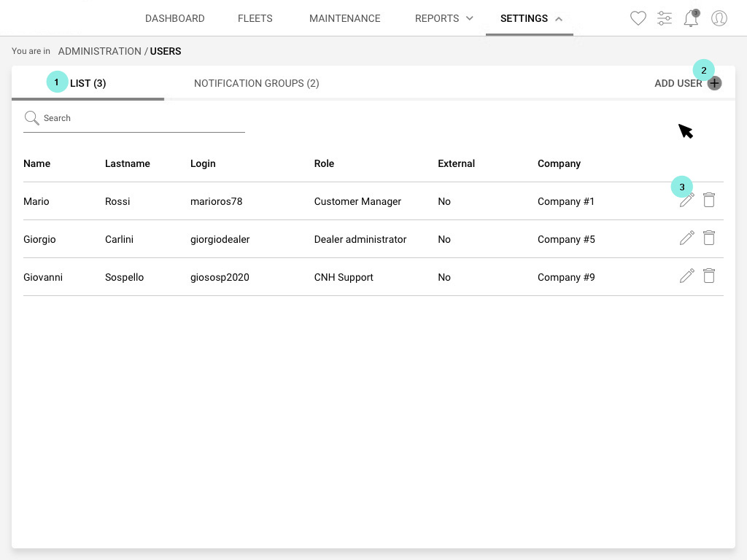Click External value No for Giorgio
This screenshot has width=747, height=560.
pyautogui.click(x=444, y=239)
